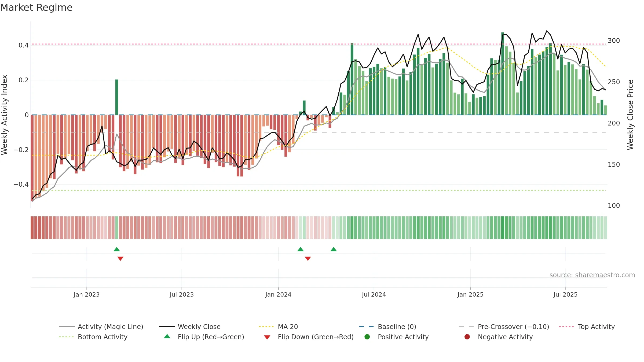Image resolution: width=644 pixels, height=362 pixels.
Task: Click the last green flip-up marker in spring 2024
Action: [334, 249]
